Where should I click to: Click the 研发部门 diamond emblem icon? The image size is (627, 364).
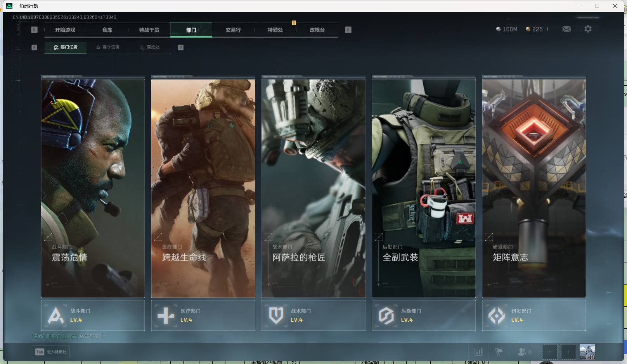496,316
